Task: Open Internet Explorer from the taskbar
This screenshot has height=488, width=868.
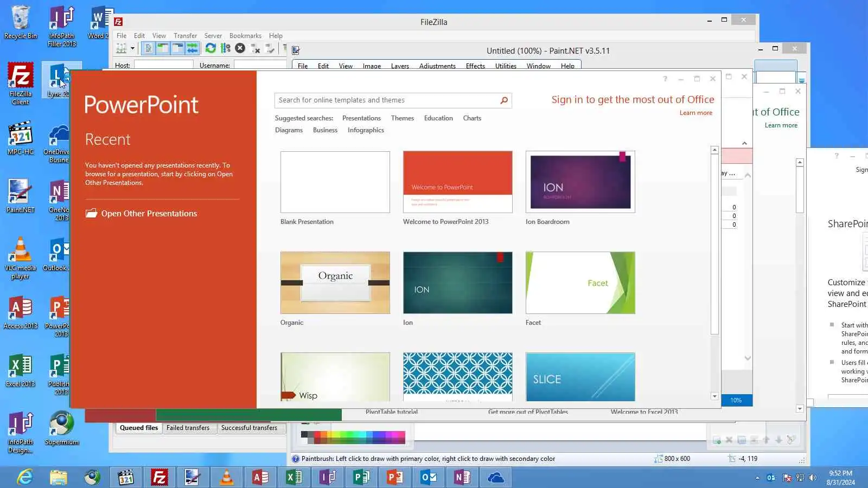Action: click(x=25, y=477)
